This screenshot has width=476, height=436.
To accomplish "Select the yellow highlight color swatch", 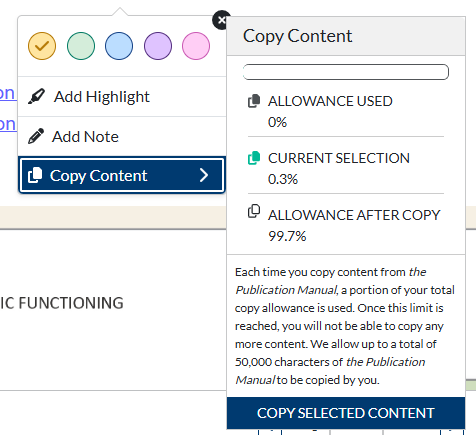I will [42, 46].
